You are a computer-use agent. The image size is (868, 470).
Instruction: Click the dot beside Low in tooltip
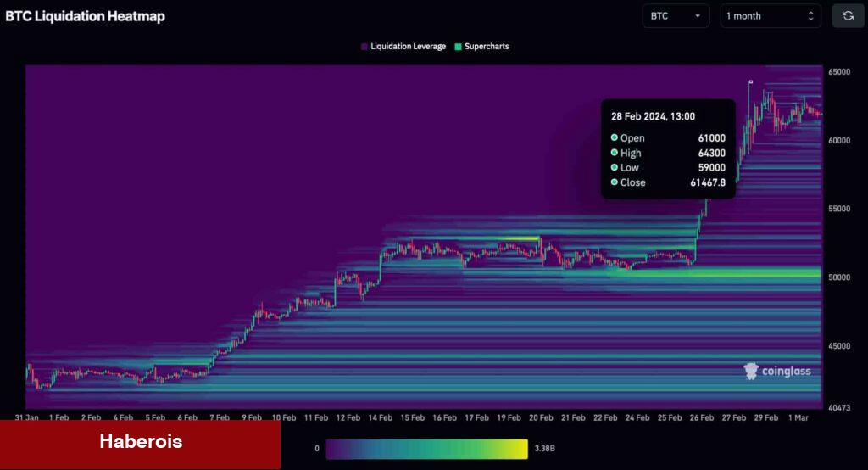614,167
